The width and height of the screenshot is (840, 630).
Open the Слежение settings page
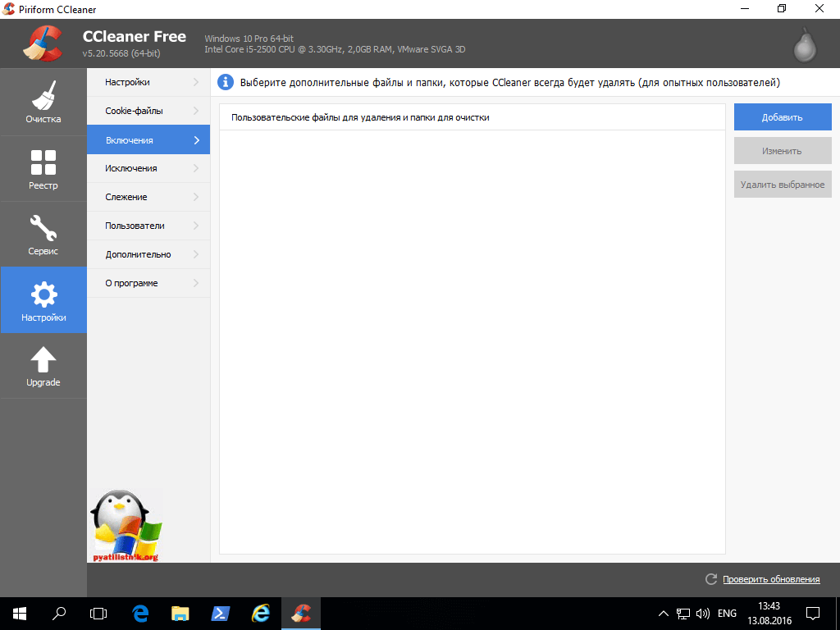pyautogui.click(x=148, y=197)
